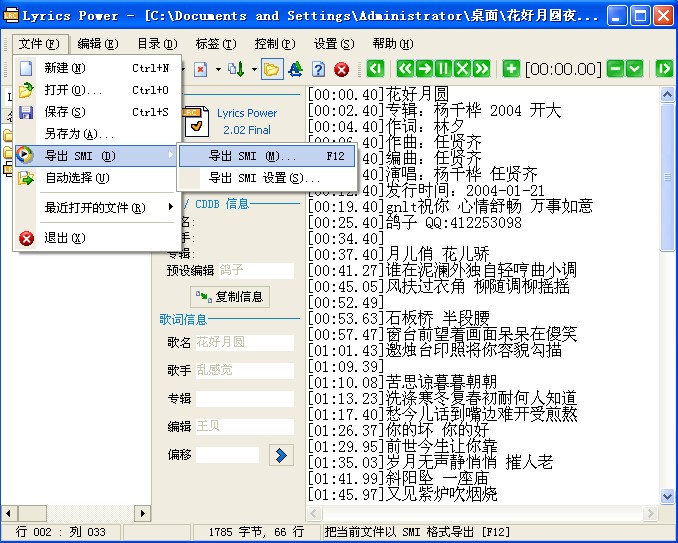Open the dropdown arrow beside delete icon
This screenshot has width=678, height=543.
pyautogui.click(x=218, y=69)
